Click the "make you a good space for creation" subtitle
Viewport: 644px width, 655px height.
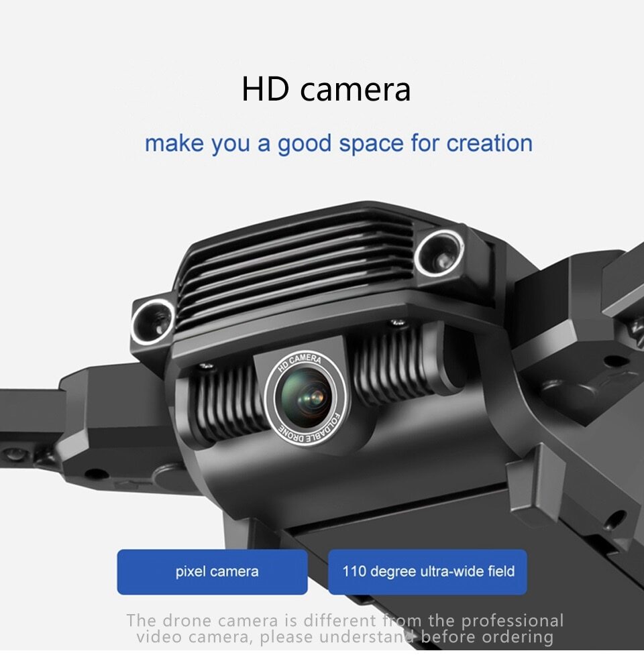click(339, 143)
